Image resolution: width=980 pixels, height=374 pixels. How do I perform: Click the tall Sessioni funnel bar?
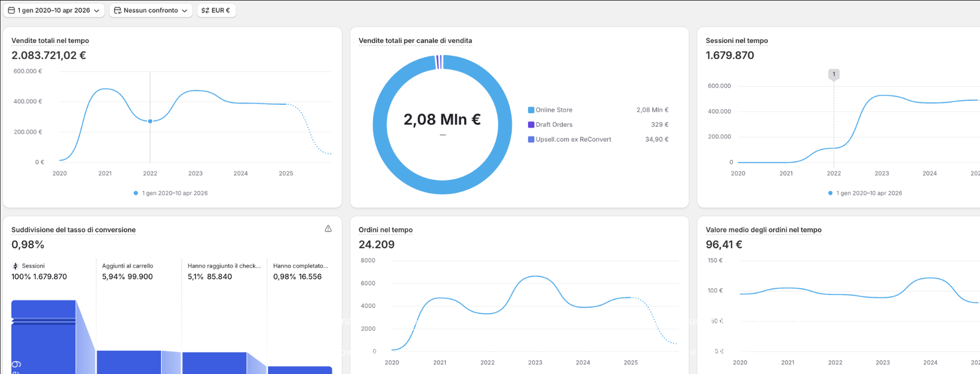tap(44, 337)
